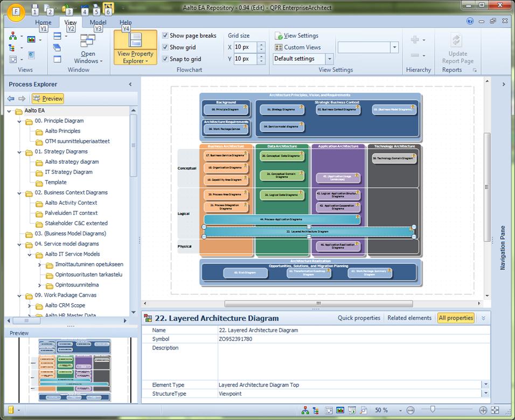This screenshot has height=420, width=515.
Task: Click the search magnifier icon in status bar
Action: click(x=364, y=410)
